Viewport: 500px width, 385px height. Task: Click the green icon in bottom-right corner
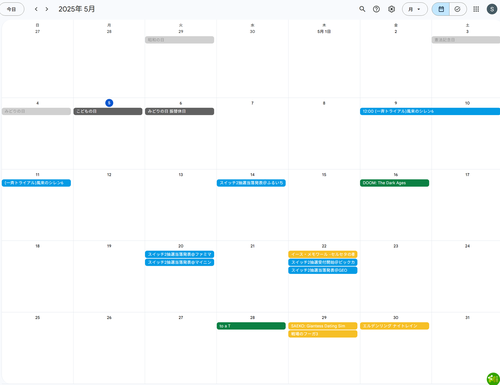coord(493,379)
